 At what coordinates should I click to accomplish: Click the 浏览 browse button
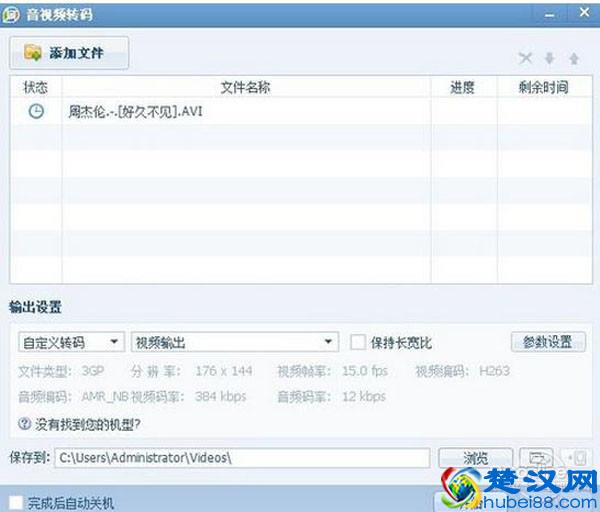click(x=475, y=458)
